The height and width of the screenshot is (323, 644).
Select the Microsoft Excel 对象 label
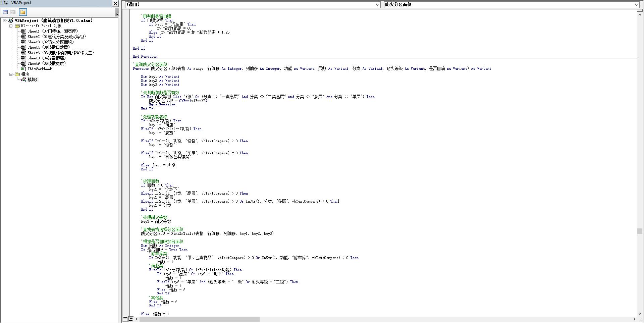click(x=41, y=26)
